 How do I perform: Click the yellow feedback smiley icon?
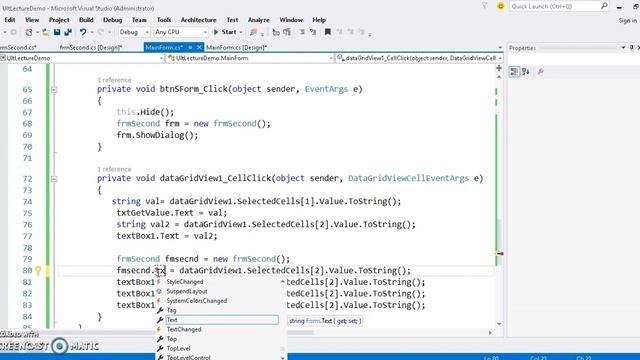click(500, 6)
